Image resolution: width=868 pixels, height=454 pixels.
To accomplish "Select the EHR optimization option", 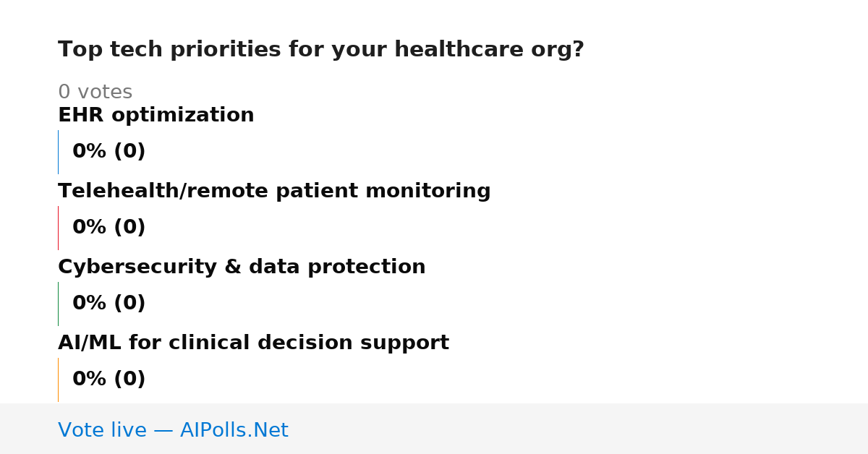I will click(156, 116).
